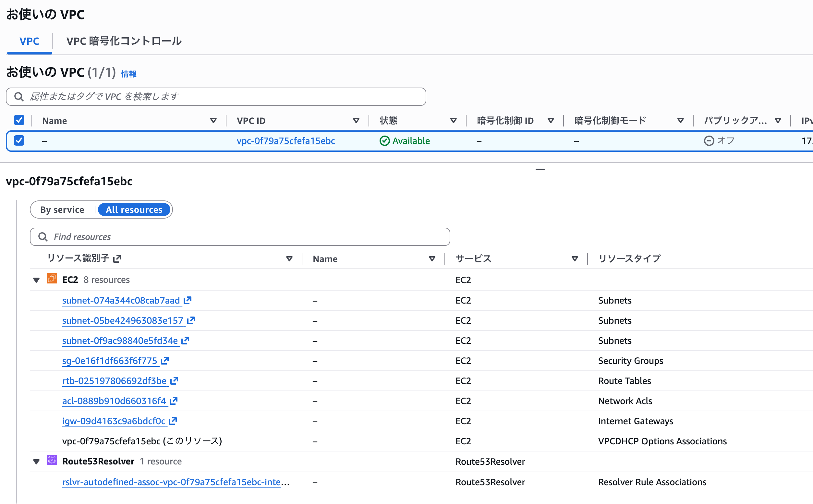Click the VPCDHCP Options Associations cell
813x504 pixels.
[662, 441]
